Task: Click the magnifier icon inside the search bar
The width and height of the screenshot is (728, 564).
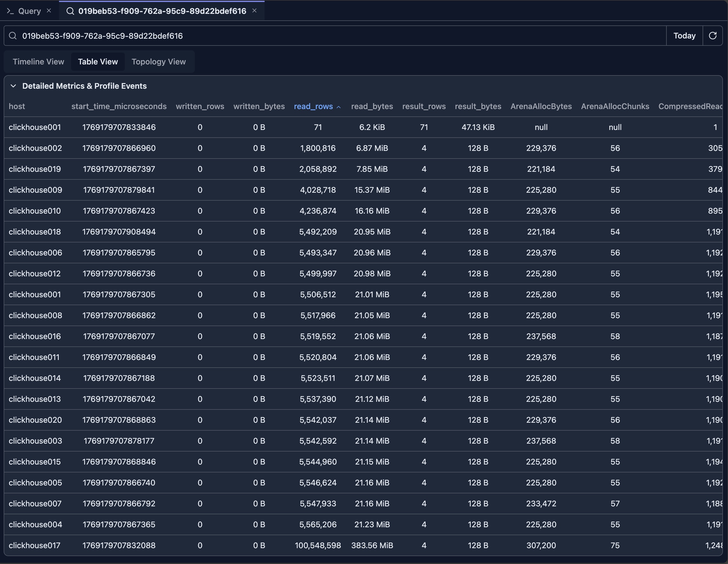Action: [13, 36]
